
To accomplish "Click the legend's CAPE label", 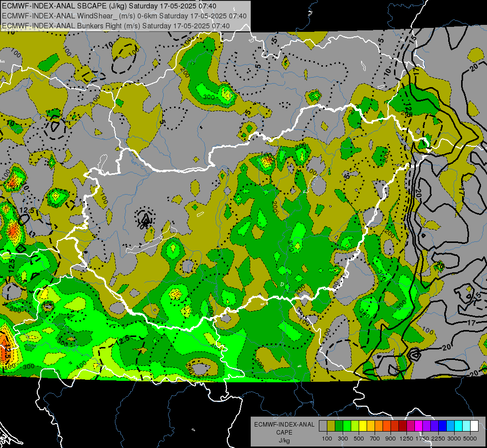I will (284, 432).
